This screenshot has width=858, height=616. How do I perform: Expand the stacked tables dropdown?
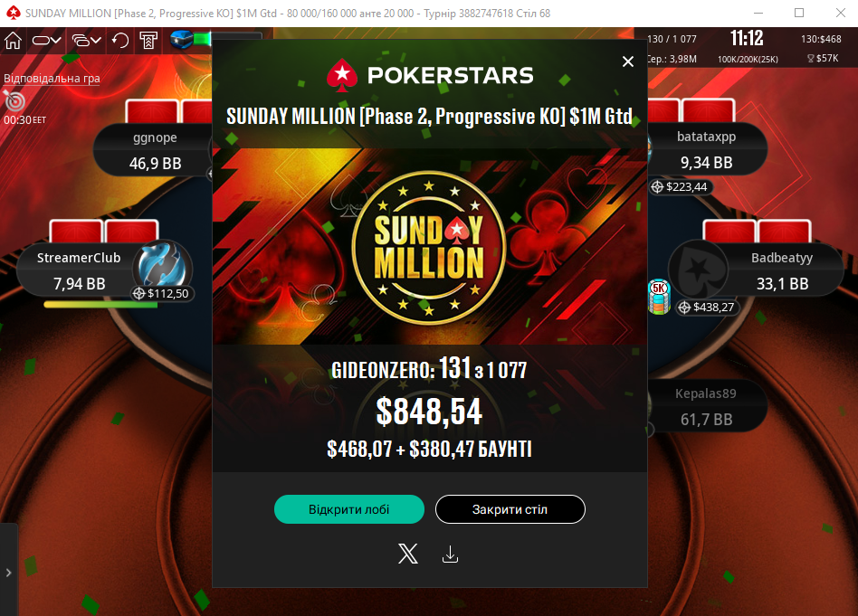[x=87, y=41]
